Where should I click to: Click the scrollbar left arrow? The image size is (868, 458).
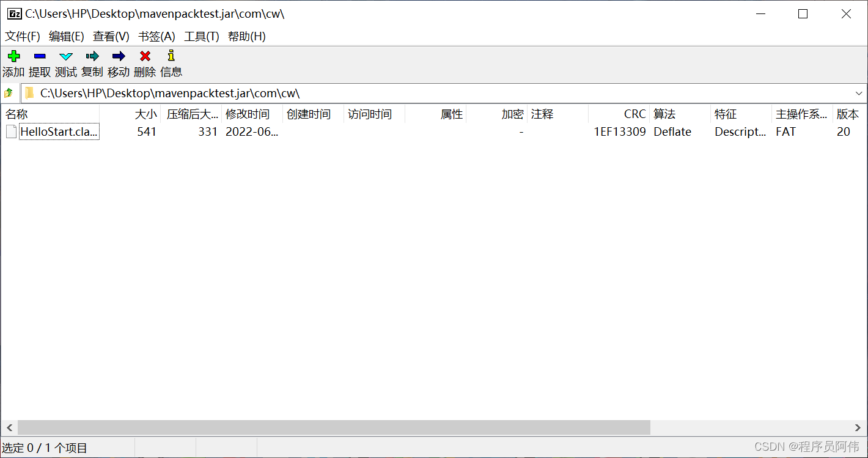pos(9,427)
